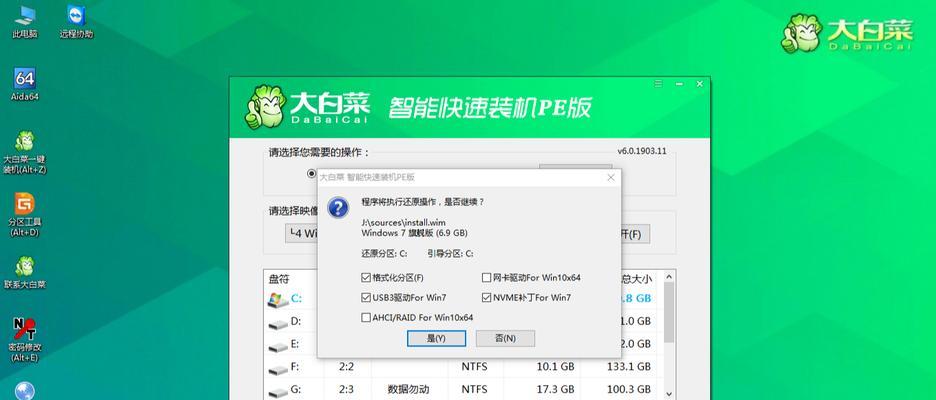Confirm restore with 是(Y) button
The image size is (936, 400).
pyautogui.click(x=436, y=339)
